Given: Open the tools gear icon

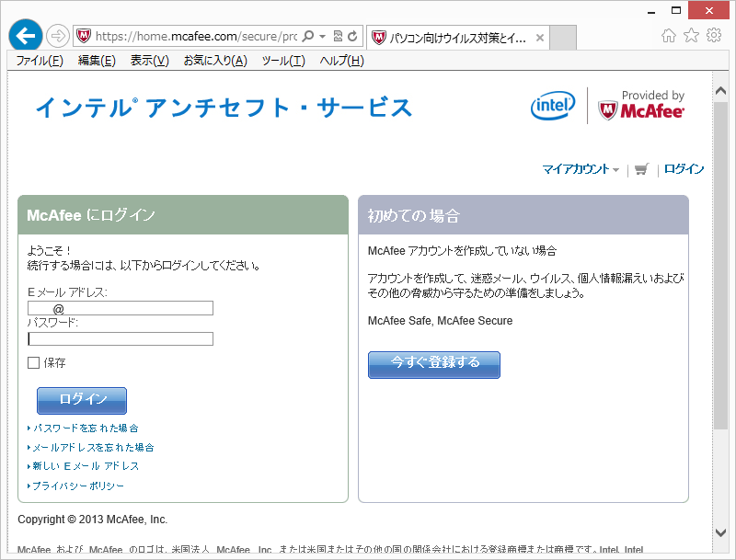Looking at the screenshot, I should click(714, 35).
